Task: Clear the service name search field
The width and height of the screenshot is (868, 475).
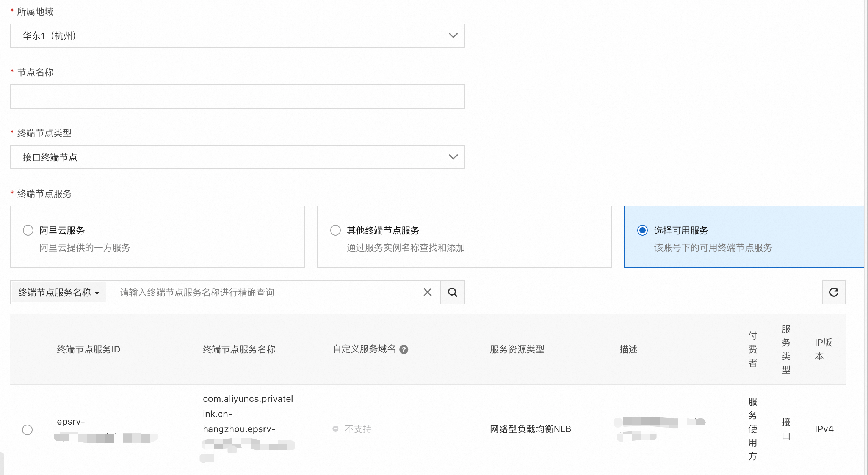Action: (427, 292)
